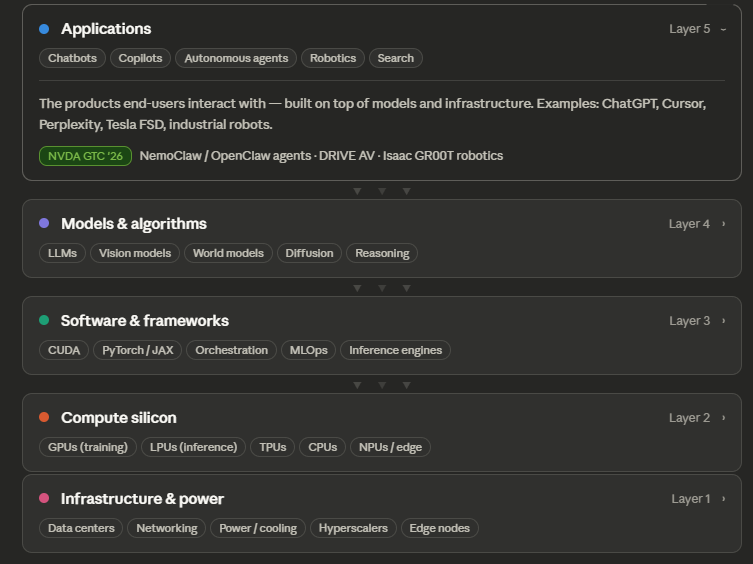Select the LPUs (inference) tag
This screenshot has height=564, width=753.
194,447
